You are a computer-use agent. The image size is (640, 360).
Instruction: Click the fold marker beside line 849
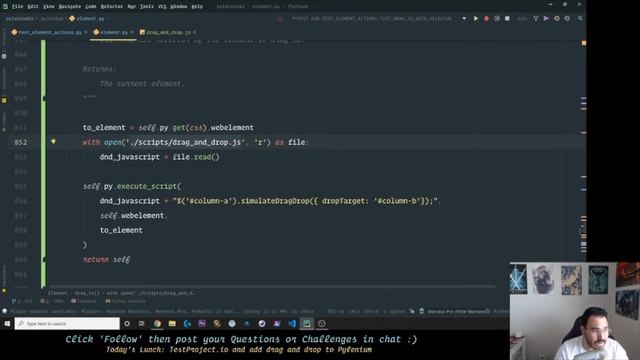(x=44, y=98)
